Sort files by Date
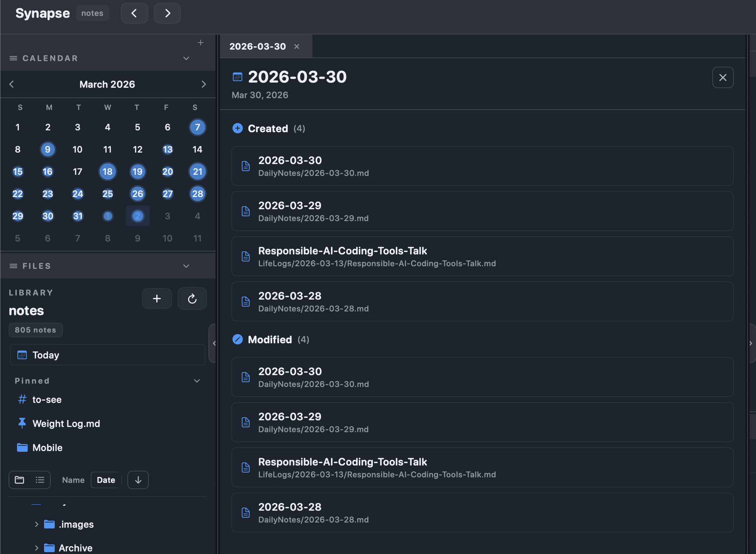Screen dimensions: 756x554 pos(106,480)
